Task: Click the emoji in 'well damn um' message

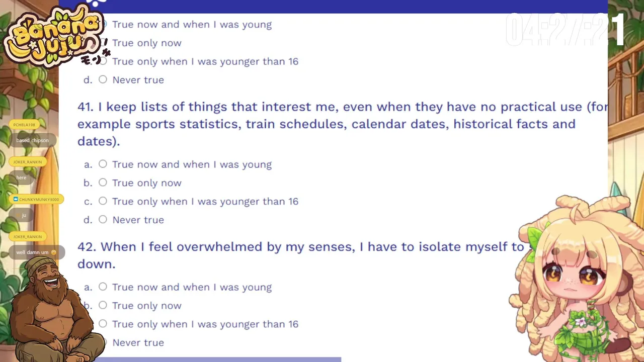Action: pos(54,252)
